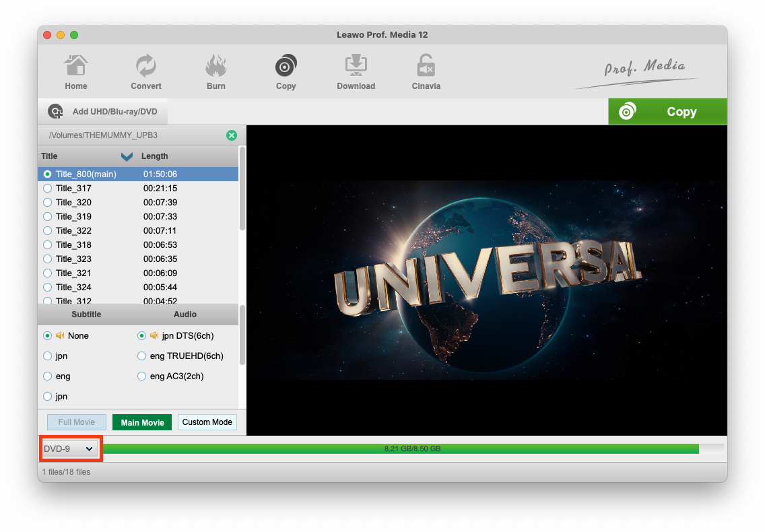Switch to Main Movie mode
This screenshot has height=532, width=765.
(x=142, y=422)
